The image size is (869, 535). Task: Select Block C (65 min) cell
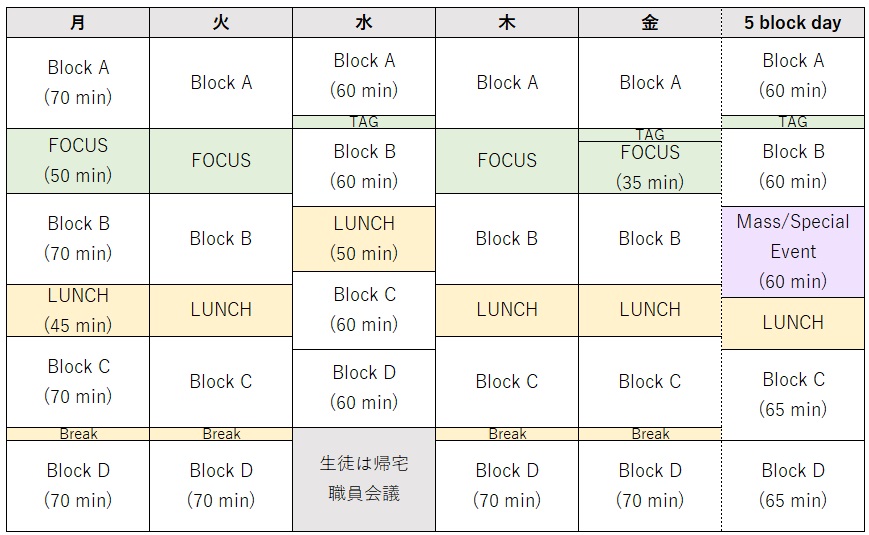792,394
